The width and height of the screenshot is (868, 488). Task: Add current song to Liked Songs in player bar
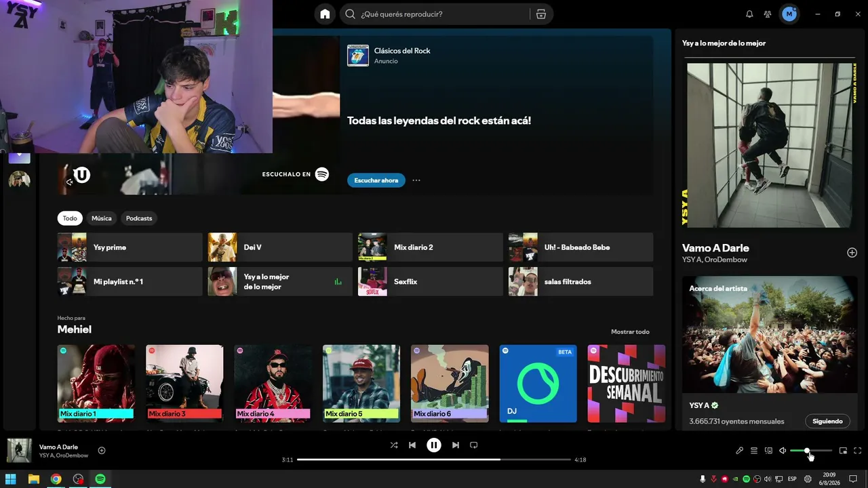point(102,451)
